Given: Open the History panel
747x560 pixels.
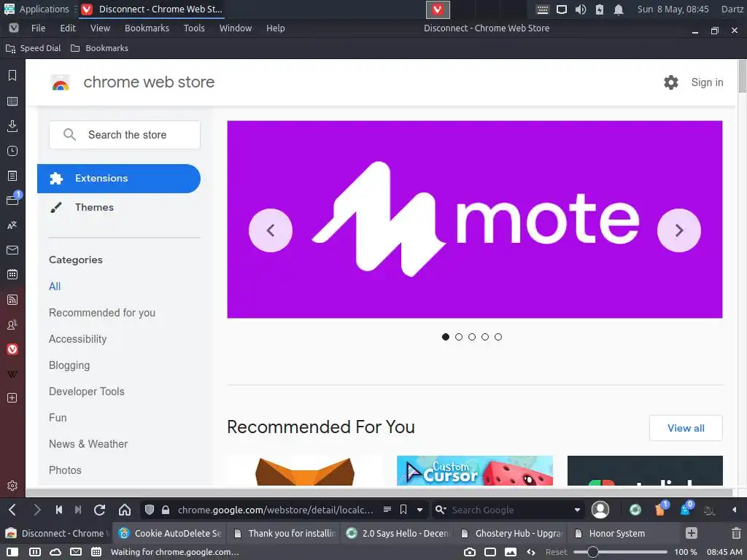Looking at the screenshot, I should [12, 151].
